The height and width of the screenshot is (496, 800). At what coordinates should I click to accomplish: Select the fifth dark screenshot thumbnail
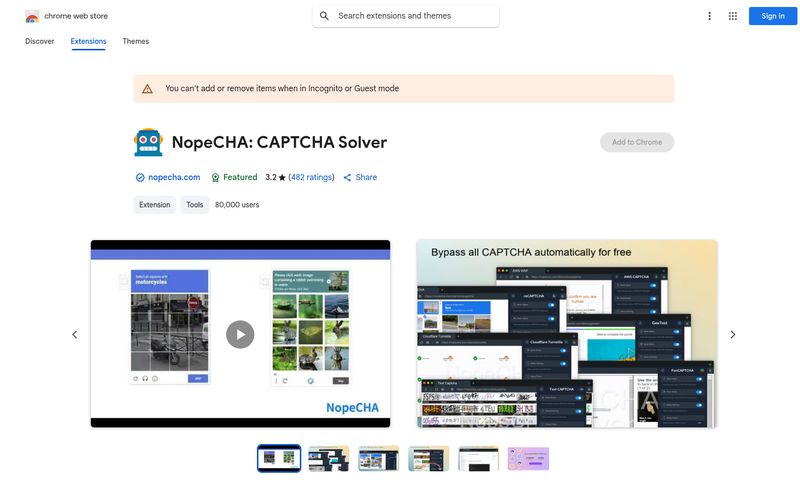click(x=479, y=458)
